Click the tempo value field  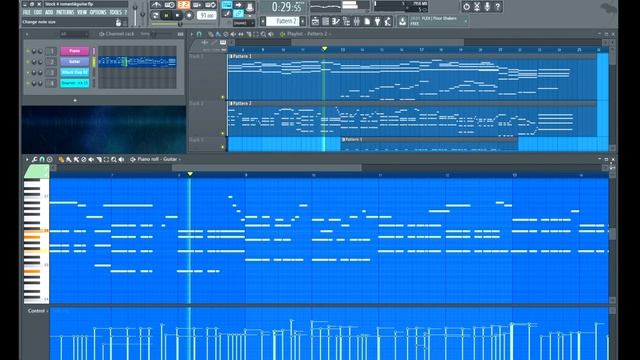[x=206, y=16]
